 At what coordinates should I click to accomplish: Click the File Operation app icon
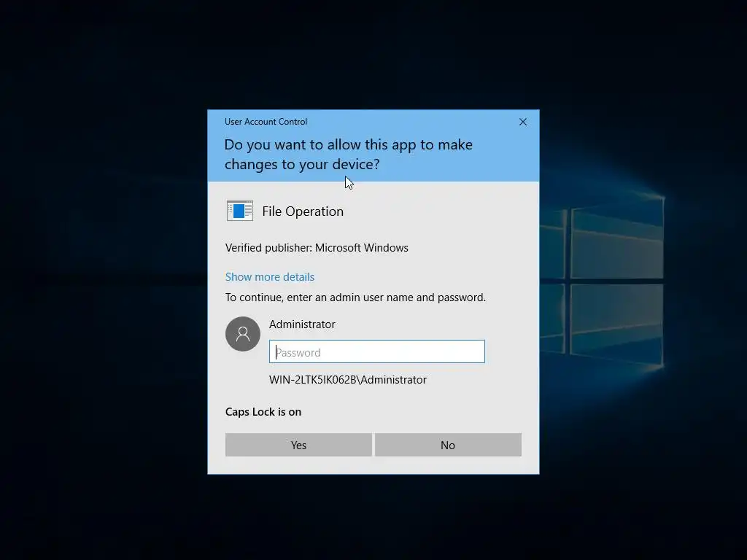[239, 211]
